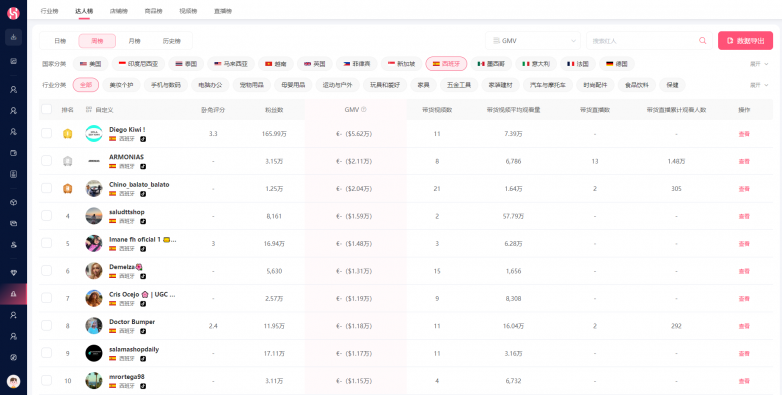Click the bronze rank 3 medal
The image size is (782, 395).
(x=67, y=189)
